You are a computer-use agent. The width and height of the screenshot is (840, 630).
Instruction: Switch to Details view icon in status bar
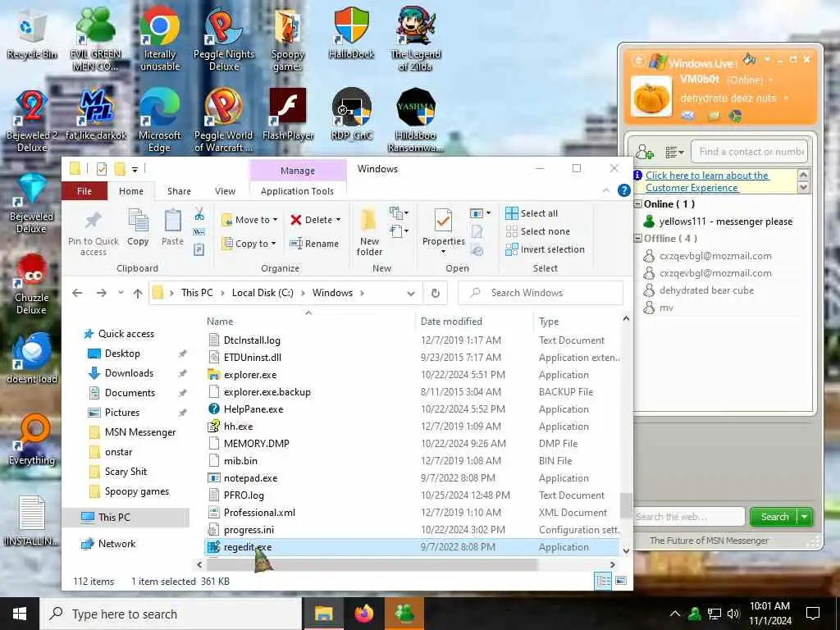[603, 582]
